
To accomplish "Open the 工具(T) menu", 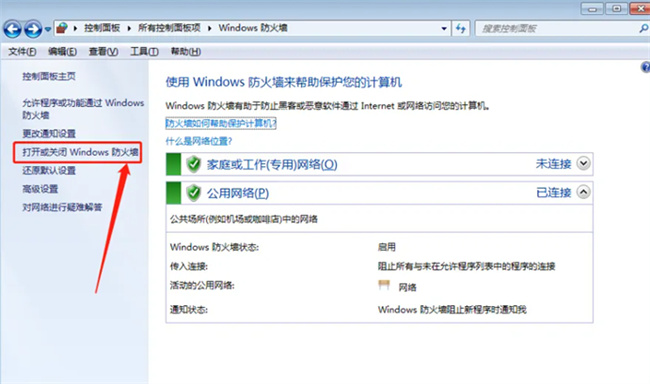I will 144,51.
